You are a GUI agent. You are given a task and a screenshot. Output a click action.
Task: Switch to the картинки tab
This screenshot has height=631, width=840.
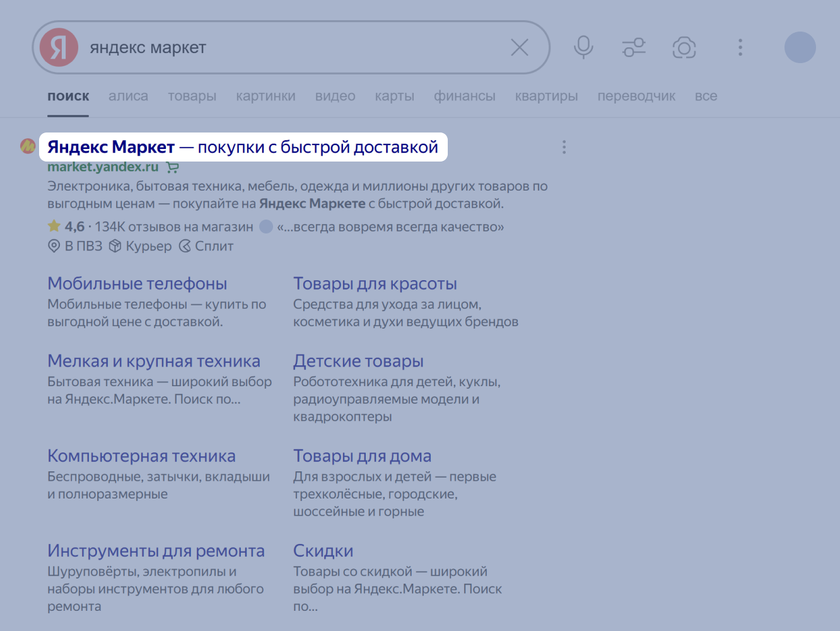(x=265, y=96)
